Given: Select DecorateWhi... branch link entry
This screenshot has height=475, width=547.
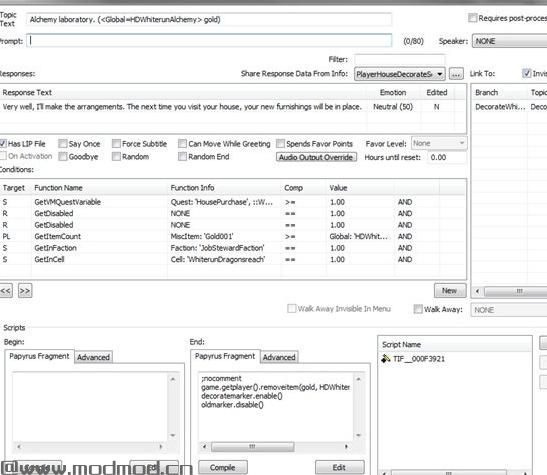Looking at the screenshot, I should coord(500,107).
